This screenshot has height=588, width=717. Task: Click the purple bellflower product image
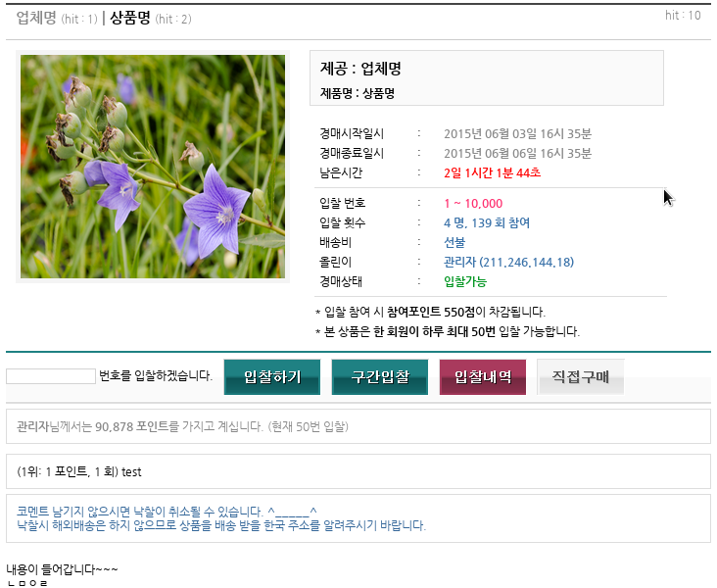(x=153, y=167)
